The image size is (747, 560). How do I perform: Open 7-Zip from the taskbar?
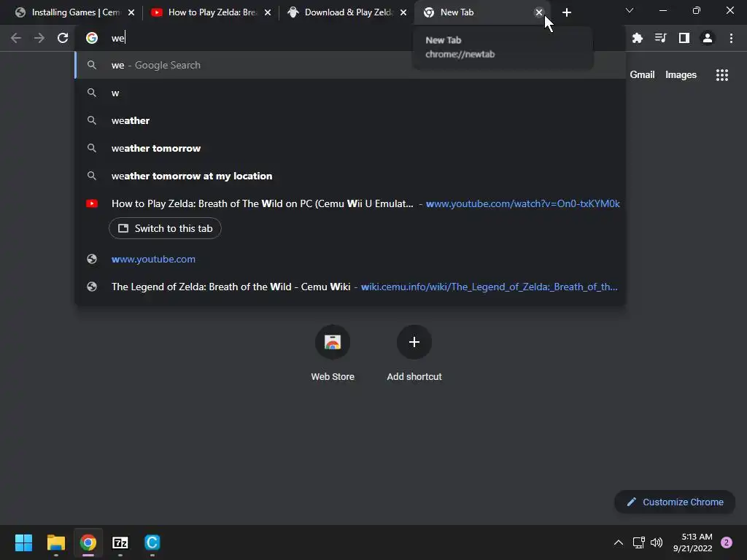coord(120,542)
